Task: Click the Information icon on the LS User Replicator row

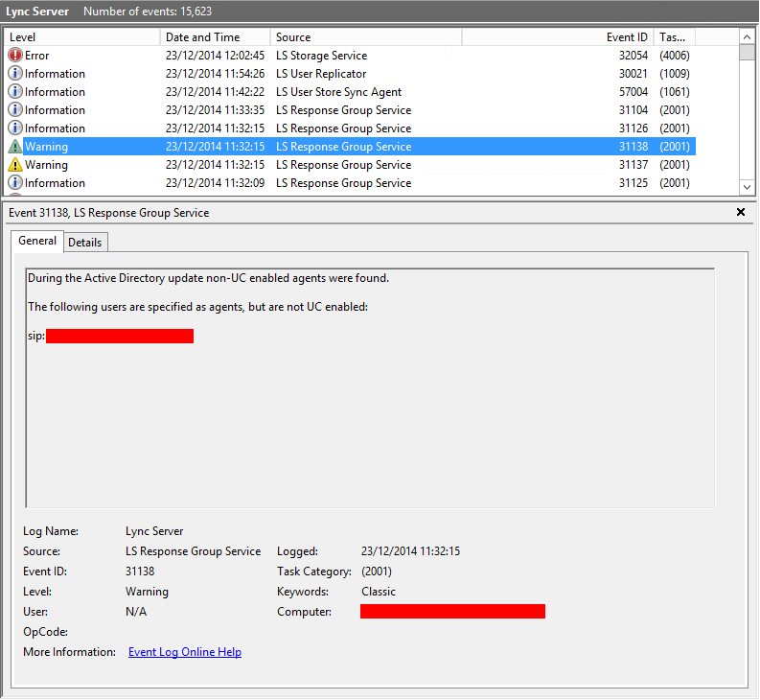Action: click(x=15, y=73)
